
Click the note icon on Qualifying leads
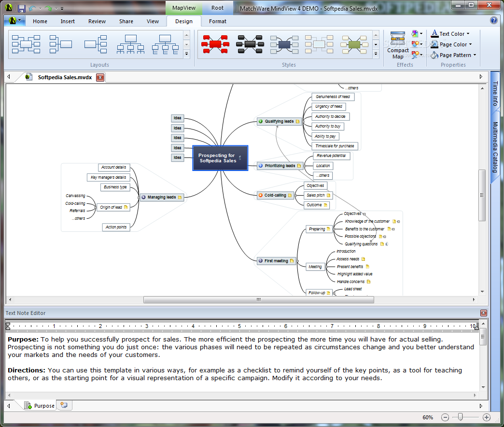[x=298, y=121]
